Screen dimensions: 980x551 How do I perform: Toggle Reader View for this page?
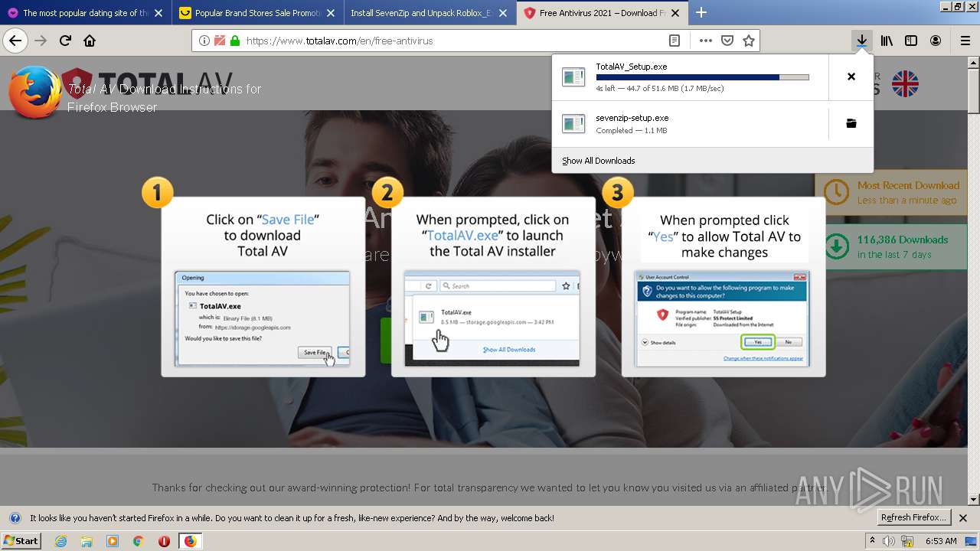[674, 41]
